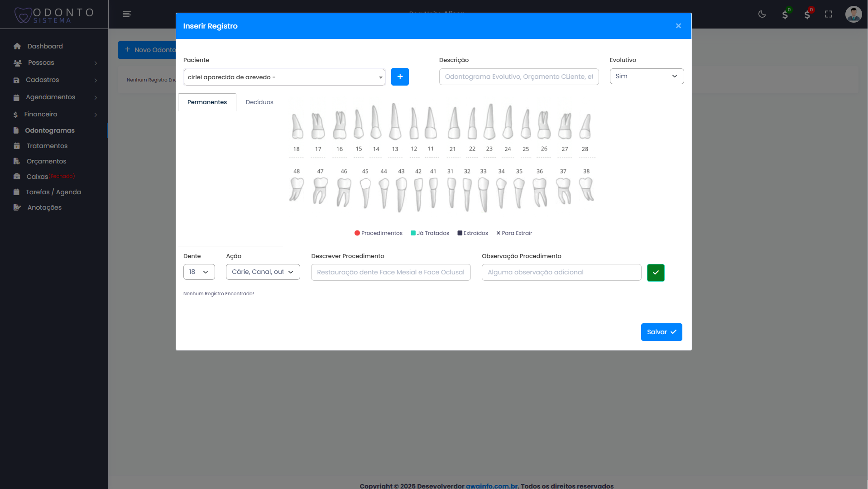Screen dimensions: 868x489
Task: Click the blue add patient plus button
Action: tap(400, 77)
